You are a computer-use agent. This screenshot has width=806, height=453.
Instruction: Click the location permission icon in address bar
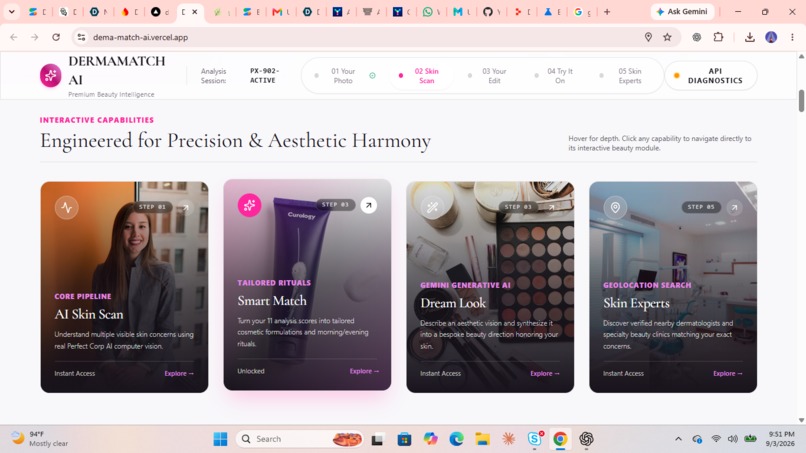[x=648, y=37]
